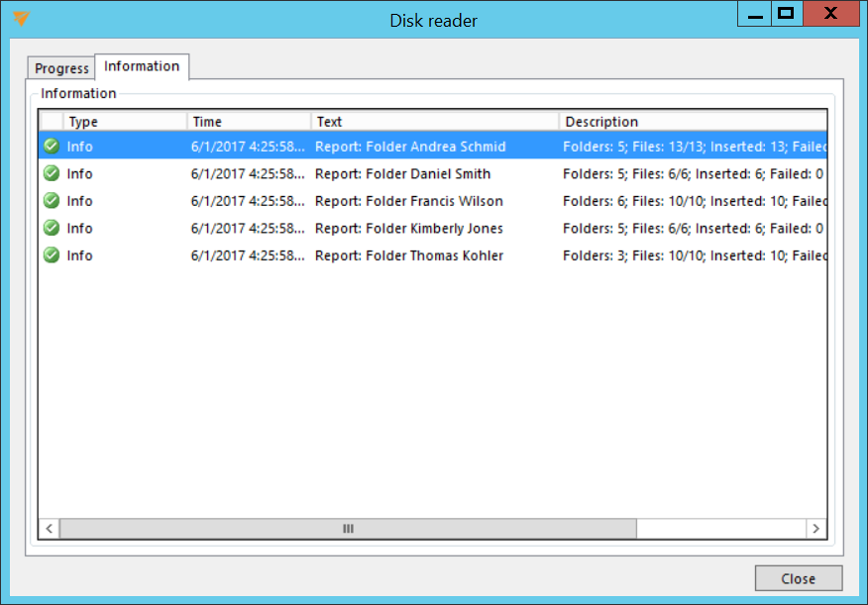Click the green check icon for Francis Wilson
The height and width of the screenshot is (605, 868).
click(x=52, y=201)
